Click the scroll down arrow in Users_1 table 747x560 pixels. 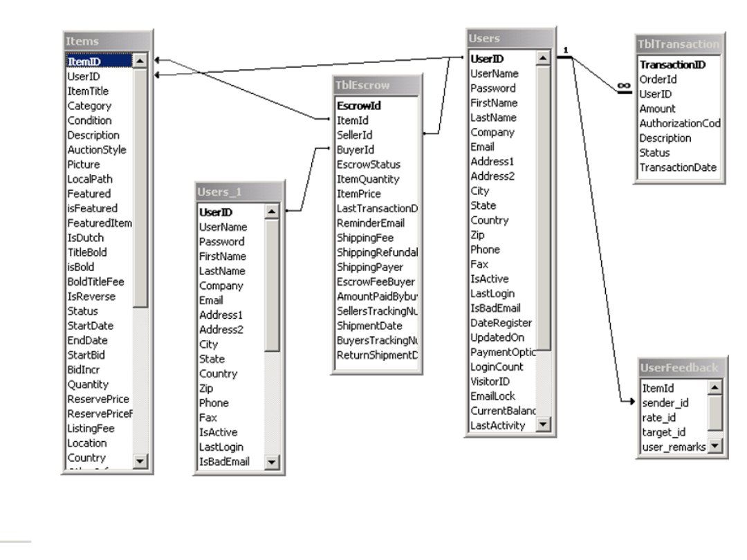point(272,462)
